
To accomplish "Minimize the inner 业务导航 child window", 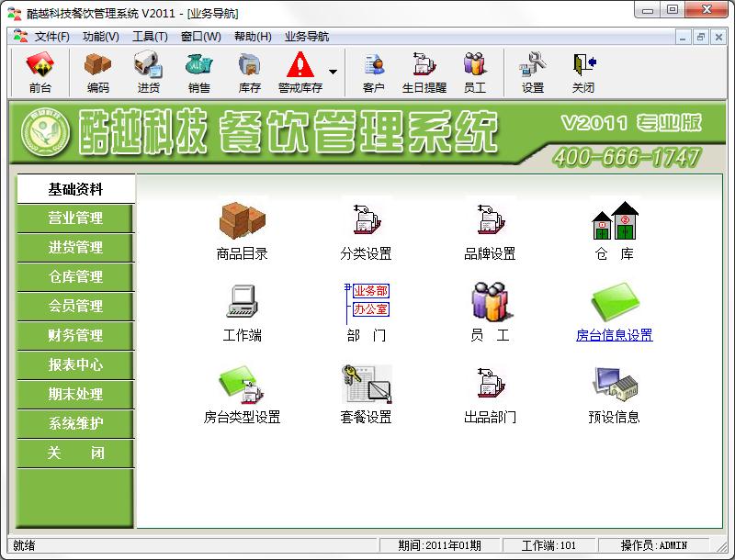I will pos(683,37).
